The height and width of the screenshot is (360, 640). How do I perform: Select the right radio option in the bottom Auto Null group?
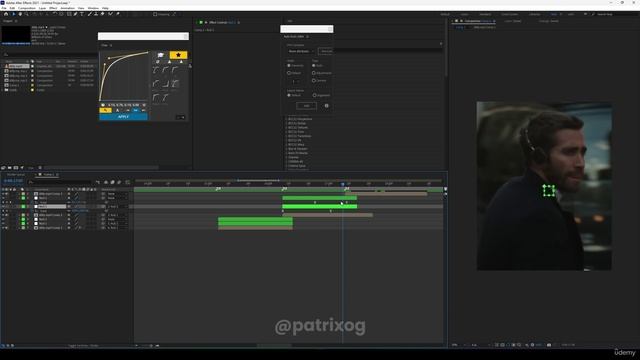point(314,95)
